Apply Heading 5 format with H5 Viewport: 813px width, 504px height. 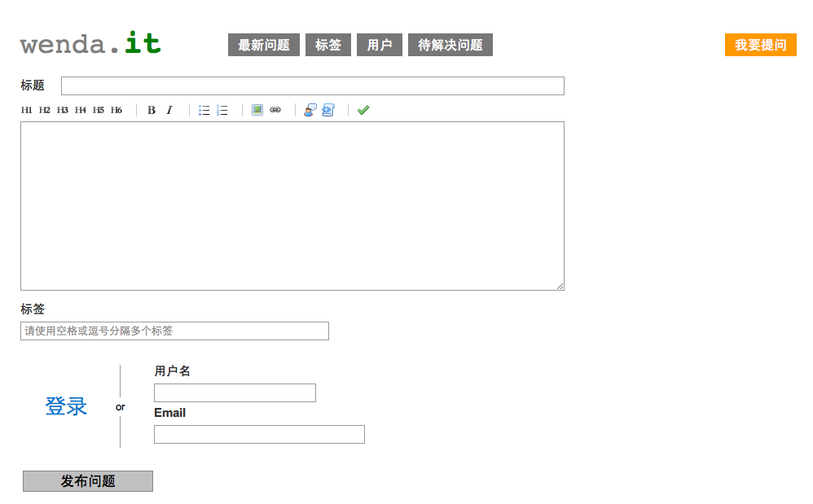[x=99, y=110]
